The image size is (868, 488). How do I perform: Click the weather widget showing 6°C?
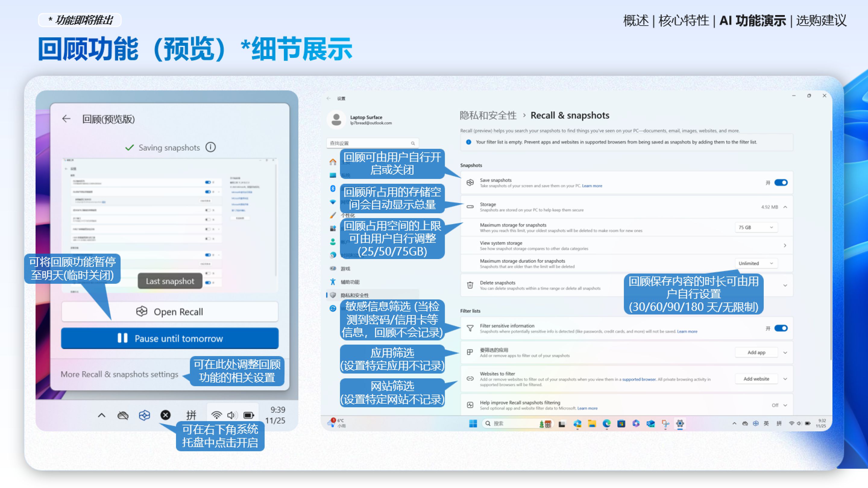click(x=337, y=423)
